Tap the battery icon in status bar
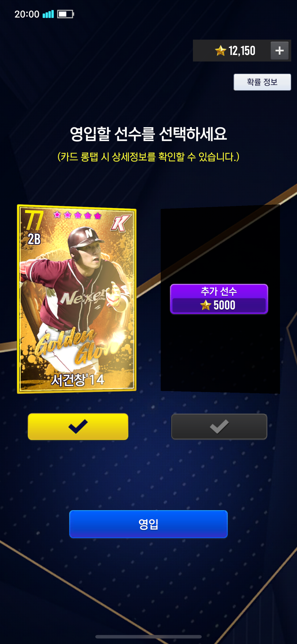Image resolution: width=297 pixels, height=644 pixels. pyautogui.click(x=65, y=14)
